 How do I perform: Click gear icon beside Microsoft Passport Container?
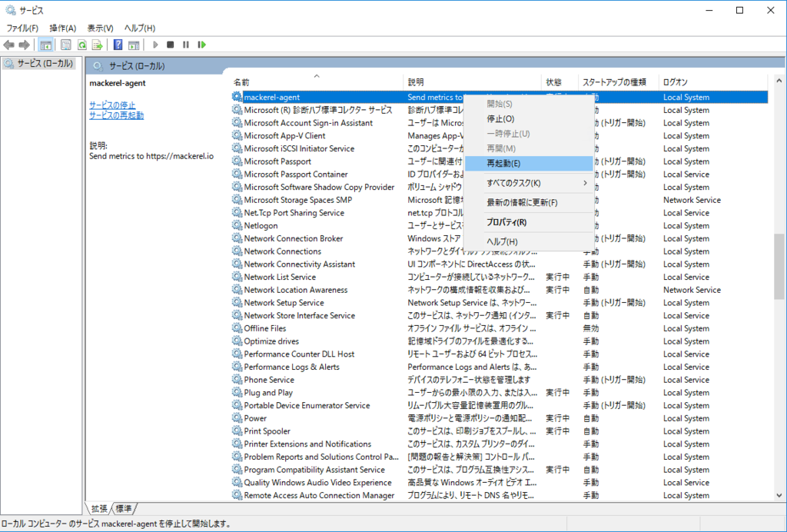(x=237, y=174)
